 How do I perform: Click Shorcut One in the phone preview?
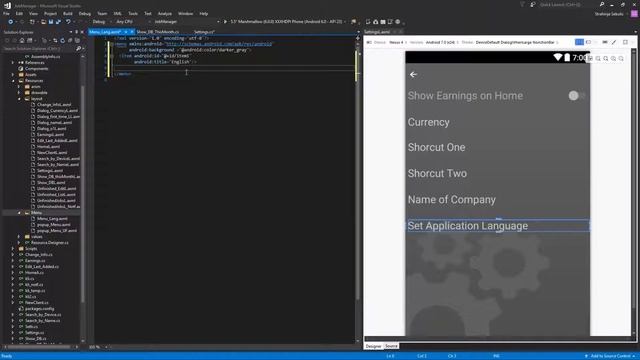click(x=436, y=147)
